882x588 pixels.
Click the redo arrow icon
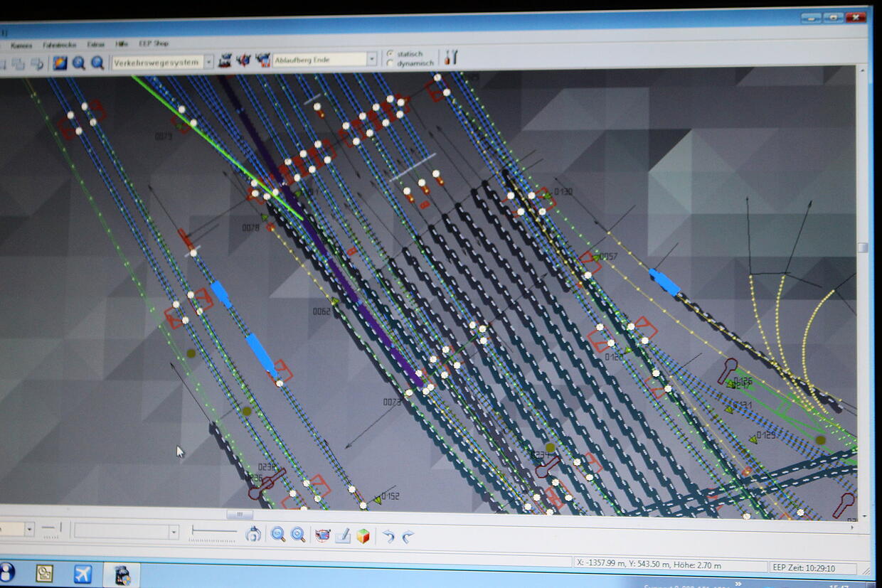[408, 537]
